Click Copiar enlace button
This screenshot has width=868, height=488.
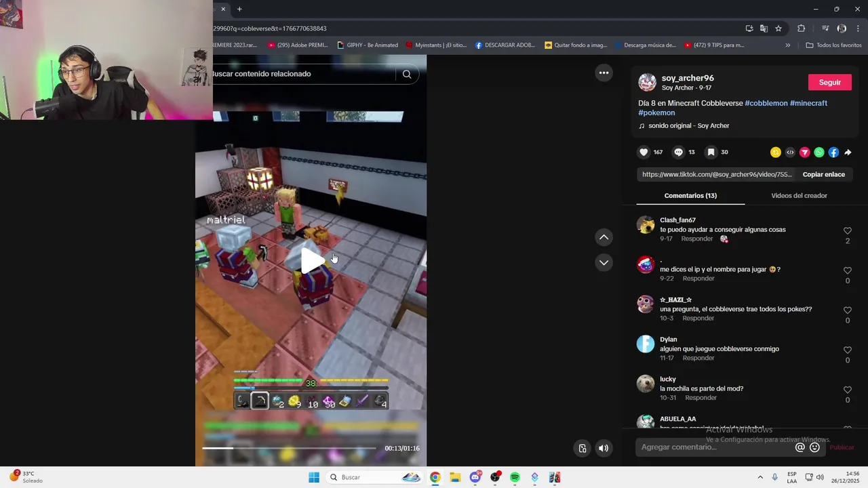824,175
